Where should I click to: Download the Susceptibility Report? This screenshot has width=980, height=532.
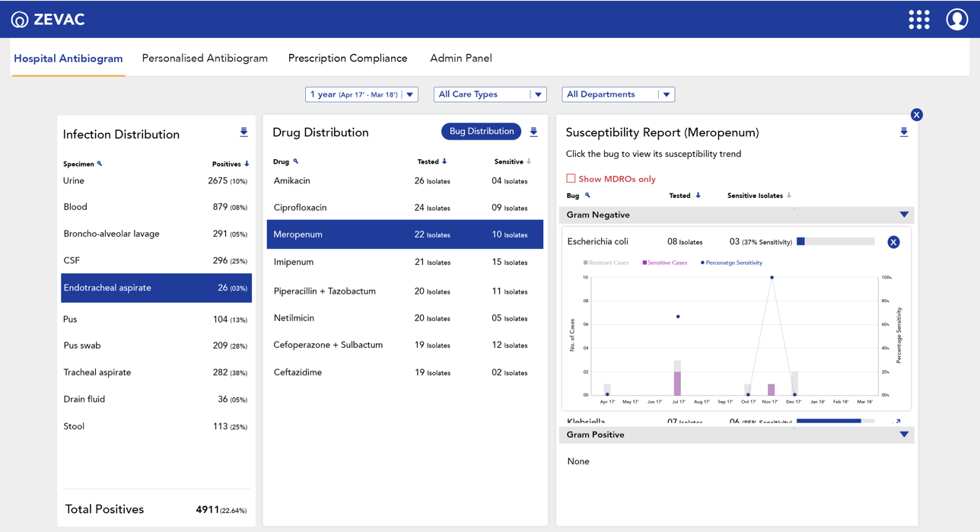coord(903,132)
